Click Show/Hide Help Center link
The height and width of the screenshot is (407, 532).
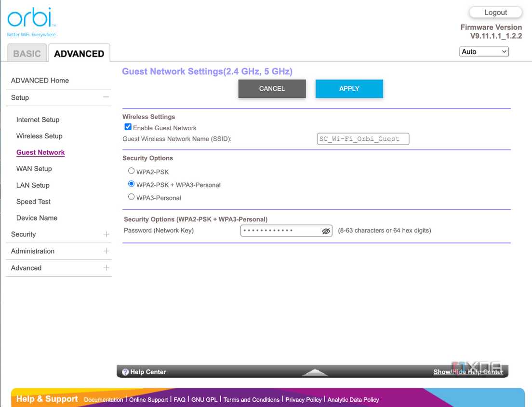[468, 372]
